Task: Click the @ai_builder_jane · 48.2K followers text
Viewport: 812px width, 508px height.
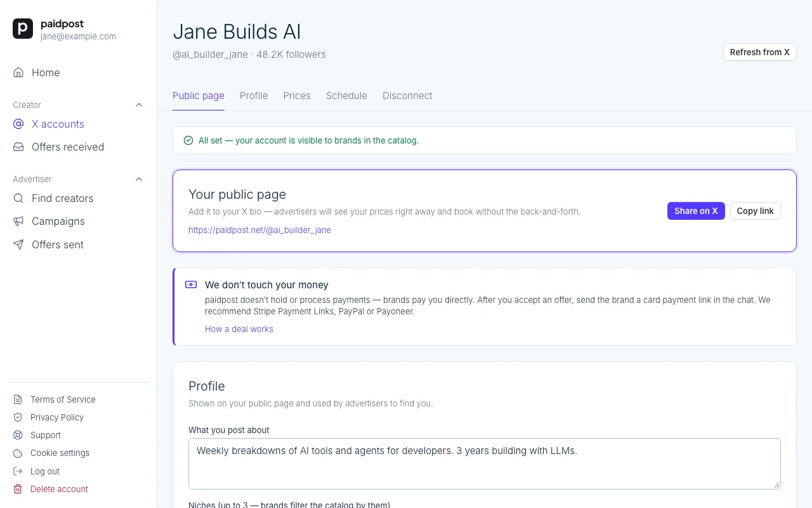Action: point(249,55)
